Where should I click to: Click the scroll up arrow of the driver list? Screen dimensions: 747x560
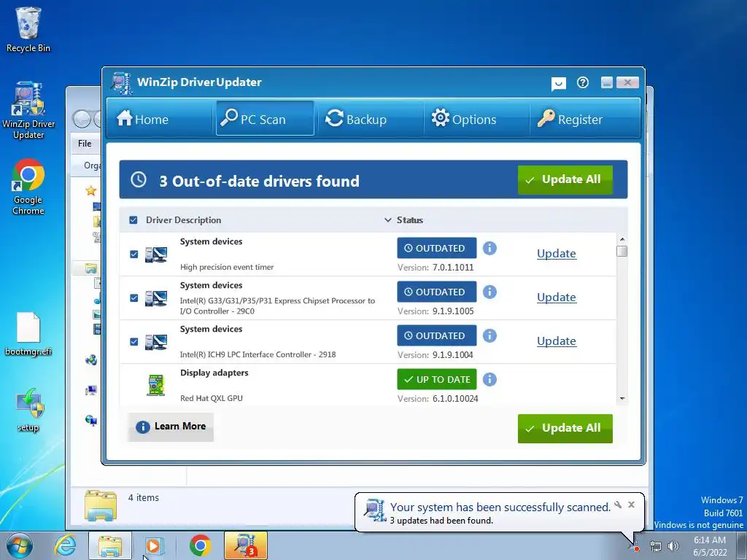coord(622,239)
